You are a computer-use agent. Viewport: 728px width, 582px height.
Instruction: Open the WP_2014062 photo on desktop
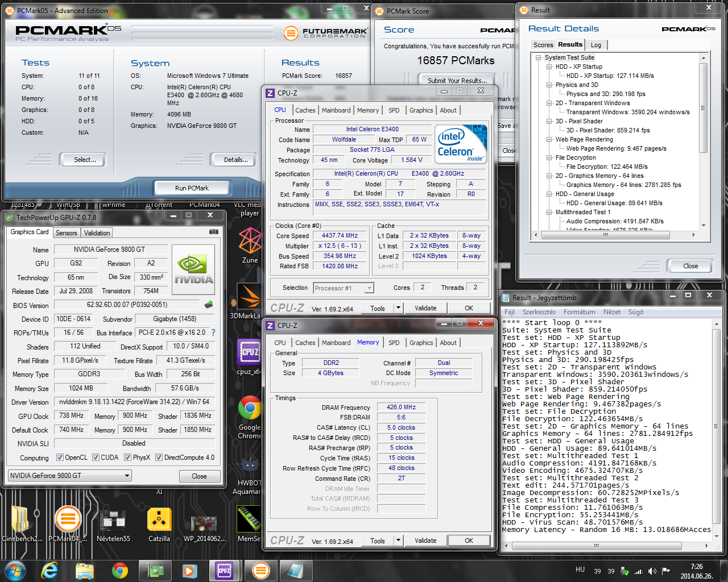(204, 527)
